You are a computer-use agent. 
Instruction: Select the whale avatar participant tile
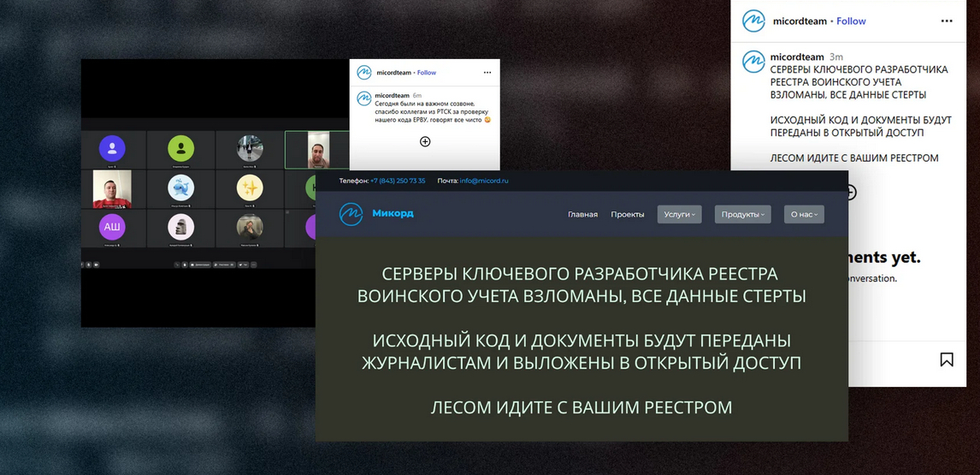click(180, 187)
